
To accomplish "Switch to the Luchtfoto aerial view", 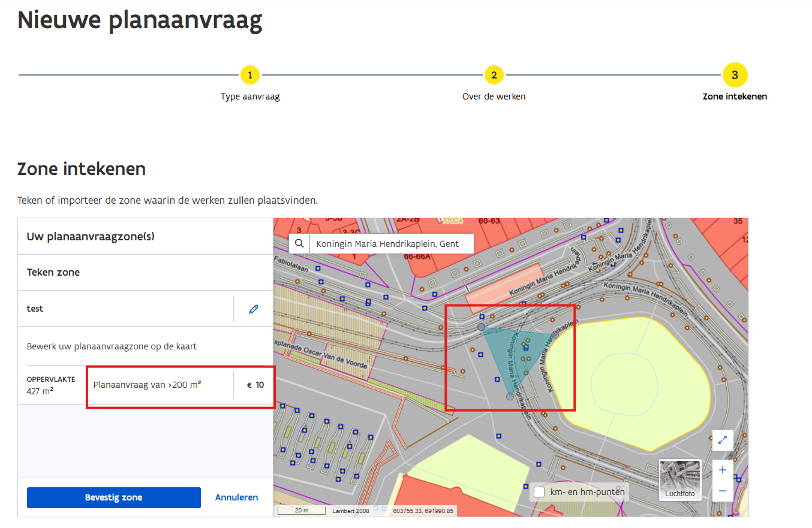I will [680, 479].
